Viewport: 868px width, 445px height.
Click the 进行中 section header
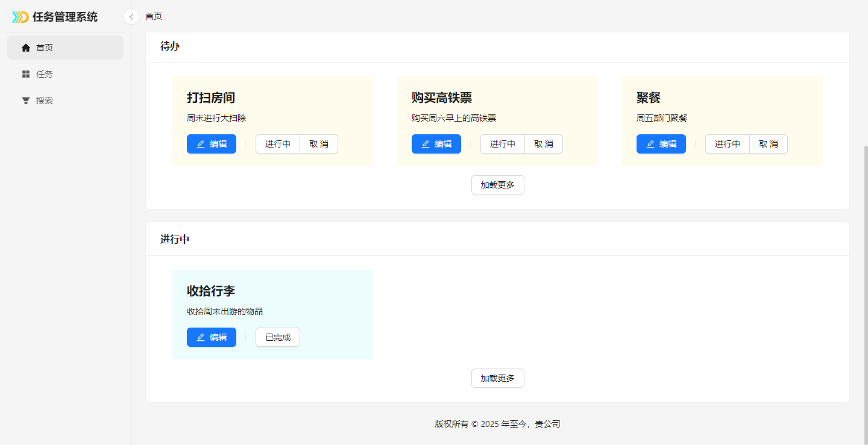(175, 239)
